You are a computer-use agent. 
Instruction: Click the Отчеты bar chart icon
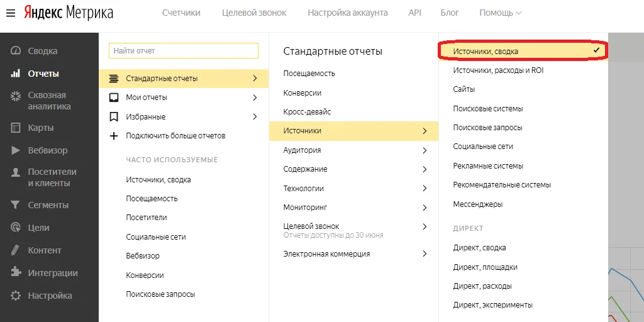pos(16,74)
